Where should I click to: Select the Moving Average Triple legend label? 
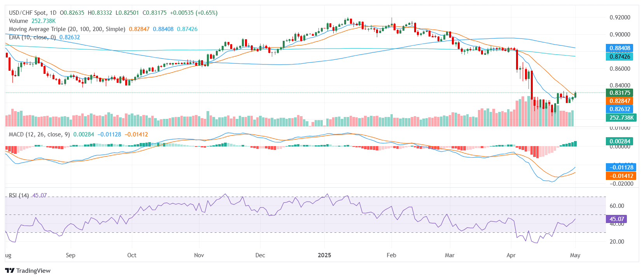67,29
